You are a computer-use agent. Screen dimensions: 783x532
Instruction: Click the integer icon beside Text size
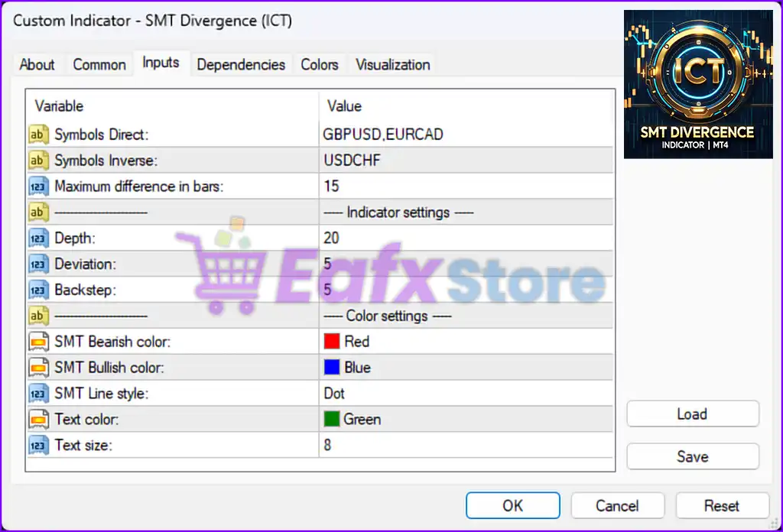point(38,446)
